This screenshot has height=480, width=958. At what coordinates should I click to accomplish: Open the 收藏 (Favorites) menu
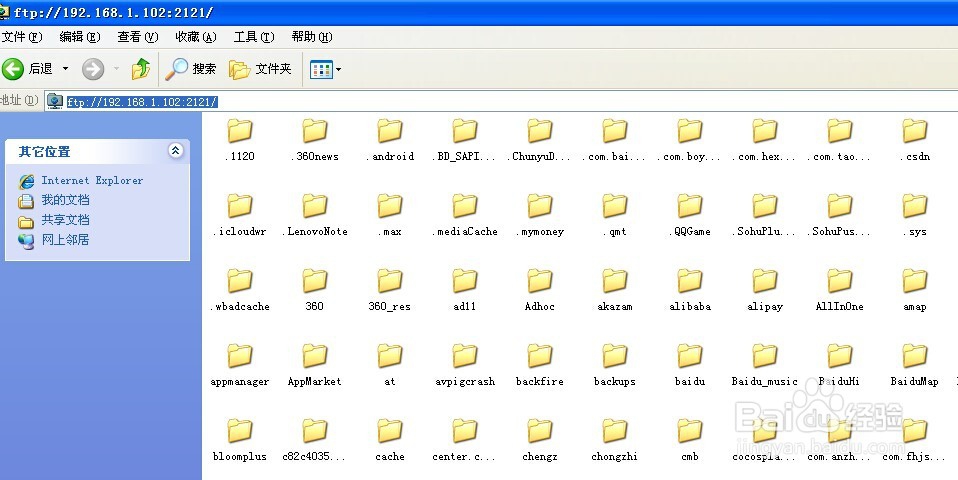(196, 37)
